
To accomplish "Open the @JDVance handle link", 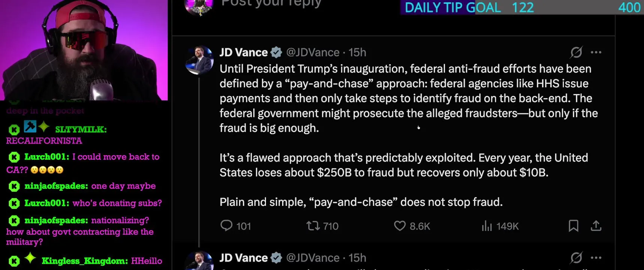I will (313, 52).
